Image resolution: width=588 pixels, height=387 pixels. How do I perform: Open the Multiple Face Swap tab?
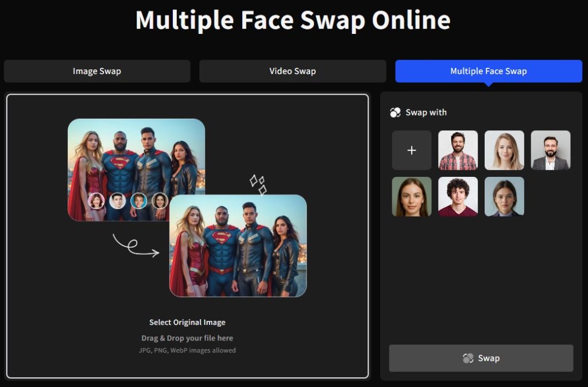click(488, 71)
